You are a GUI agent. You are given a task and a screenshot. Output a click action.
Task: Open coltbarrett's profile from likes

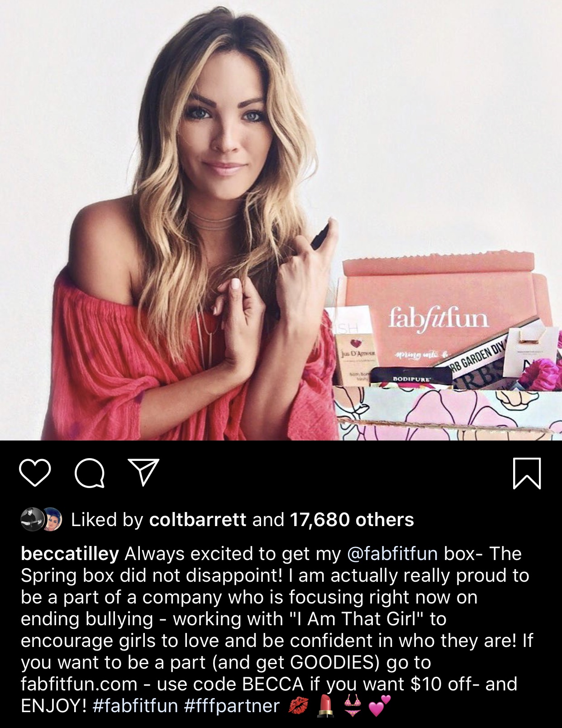(x=198, y=520)
